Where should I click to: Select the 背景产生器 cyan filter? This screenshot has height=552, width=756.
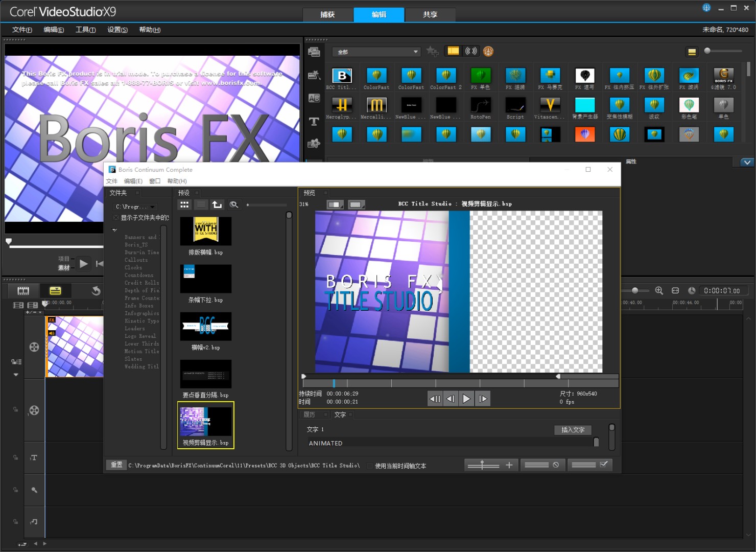click(585, 105)
